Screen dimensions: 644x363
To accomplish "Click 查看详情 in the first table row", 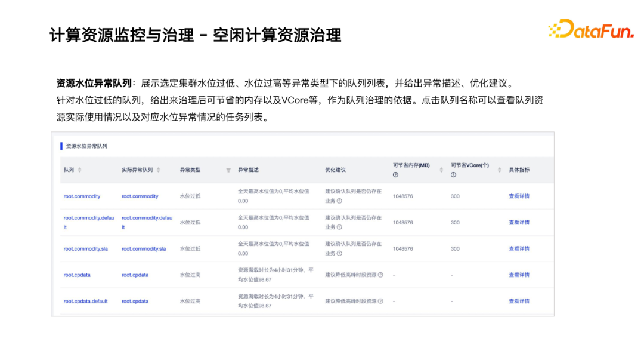I will (x=521, y=196).
